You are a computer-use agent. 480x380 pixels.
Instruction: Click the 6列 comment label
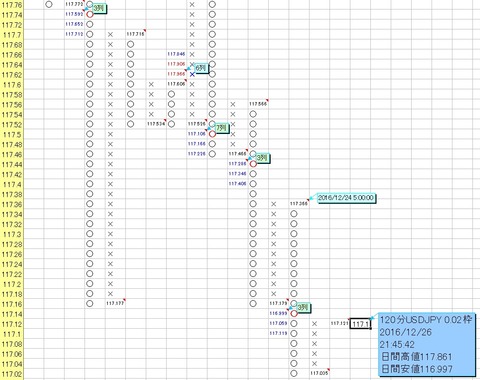click(x=201, y=68)
